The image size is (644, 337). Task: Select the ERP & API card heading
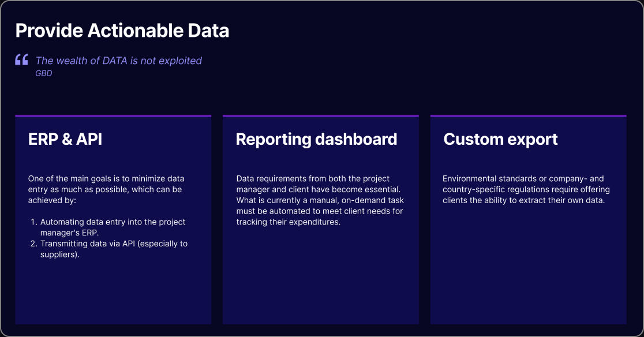coord(65,139)
